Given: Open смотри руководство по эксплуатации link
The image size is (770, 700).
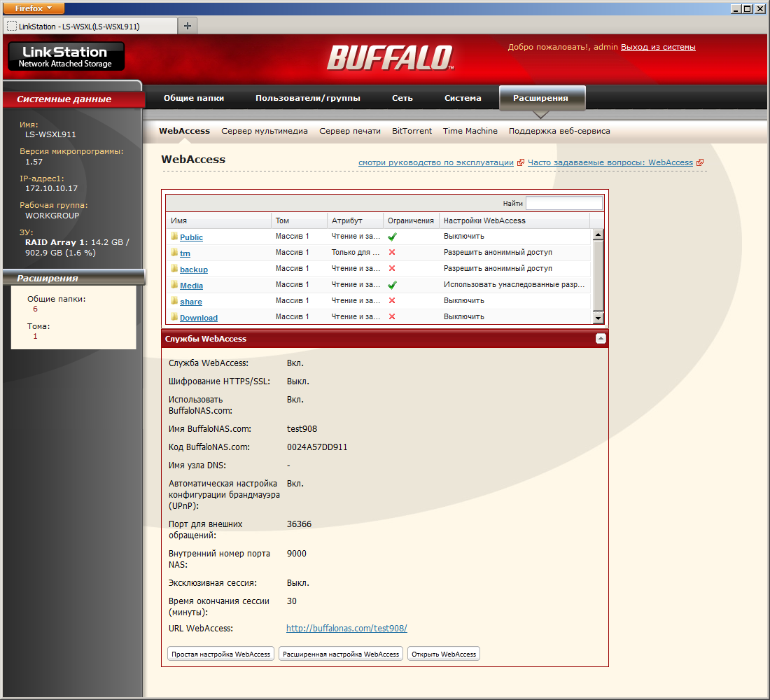Looking at the screenshot, I should click(436, 162).
